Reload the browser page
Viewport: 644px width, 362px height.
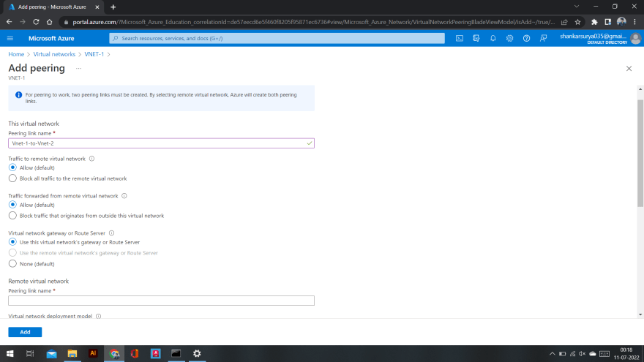click(x=36, y=22)
